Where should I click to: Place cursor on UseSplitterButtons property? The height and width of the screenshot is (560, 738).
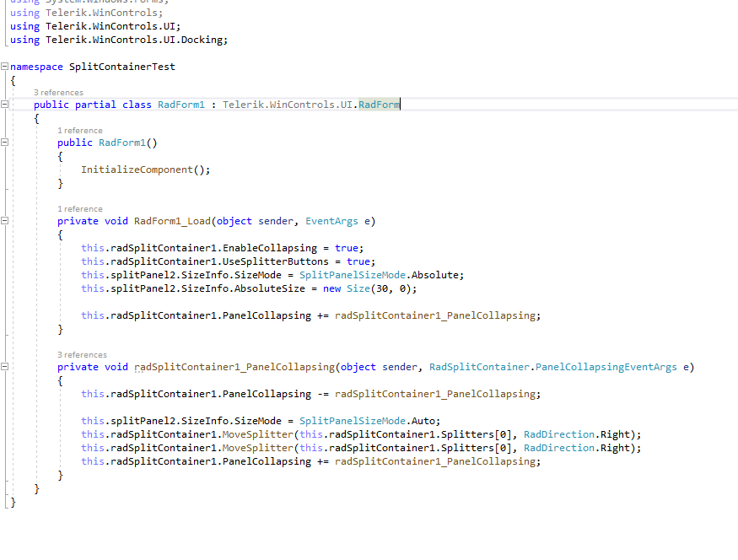click(275, 261)
